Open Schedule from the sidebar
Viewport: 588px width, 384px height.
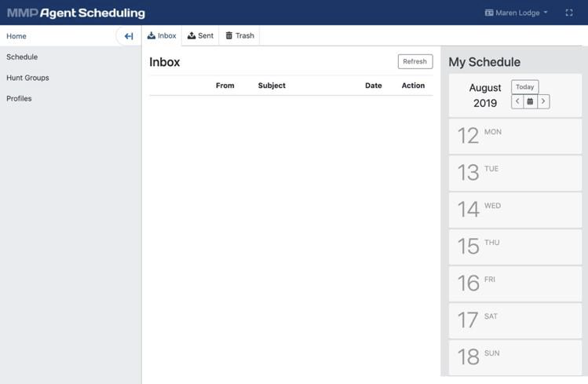(x=22, y=57)
